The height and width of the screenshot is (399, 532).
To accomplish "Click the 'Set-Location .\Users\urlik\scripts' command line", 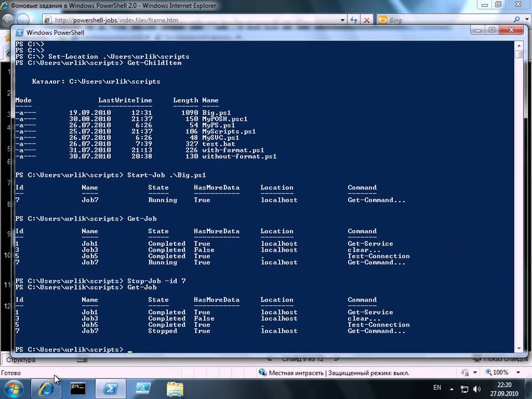I will (119, 57).
